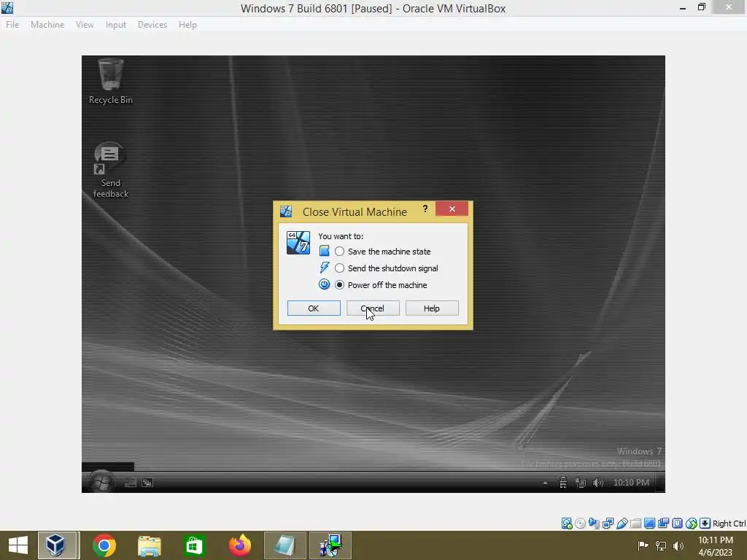Click the guest Windows 7 Start orb
747x560 pixels.
tap(101, 482)
